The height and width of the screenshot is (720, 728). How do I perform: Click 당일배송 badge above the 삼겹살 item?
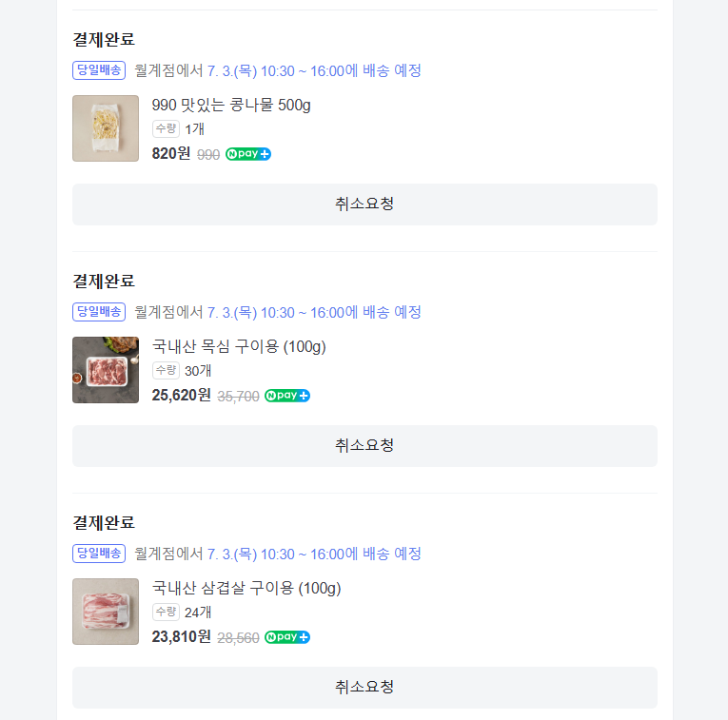(99, 554)
